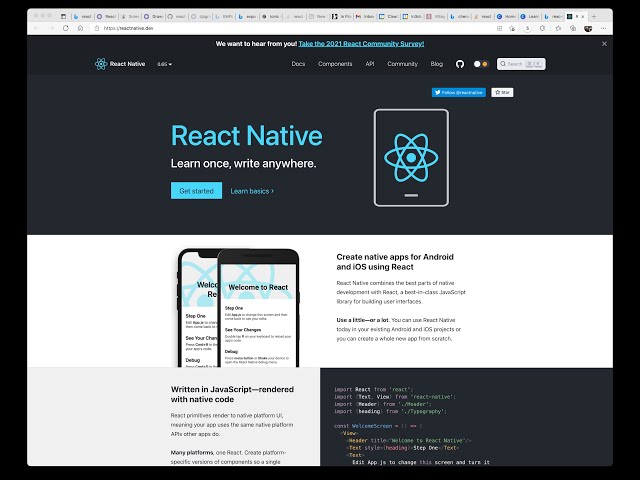The image size is (640, 480).
Task: Click the Follow @reactnative Twitter button
Action: click(x=459, y=93)
